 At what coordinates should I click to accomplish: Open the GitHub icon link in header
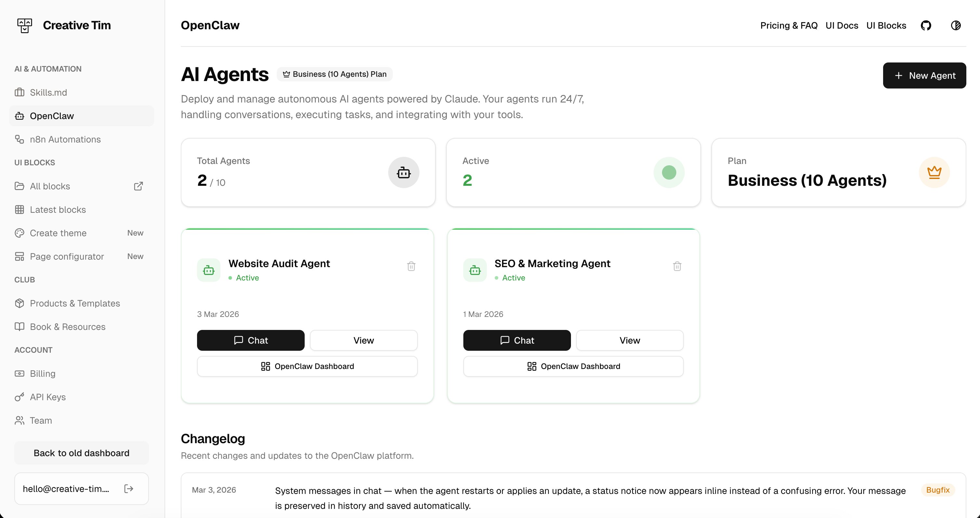coord(926,25)
